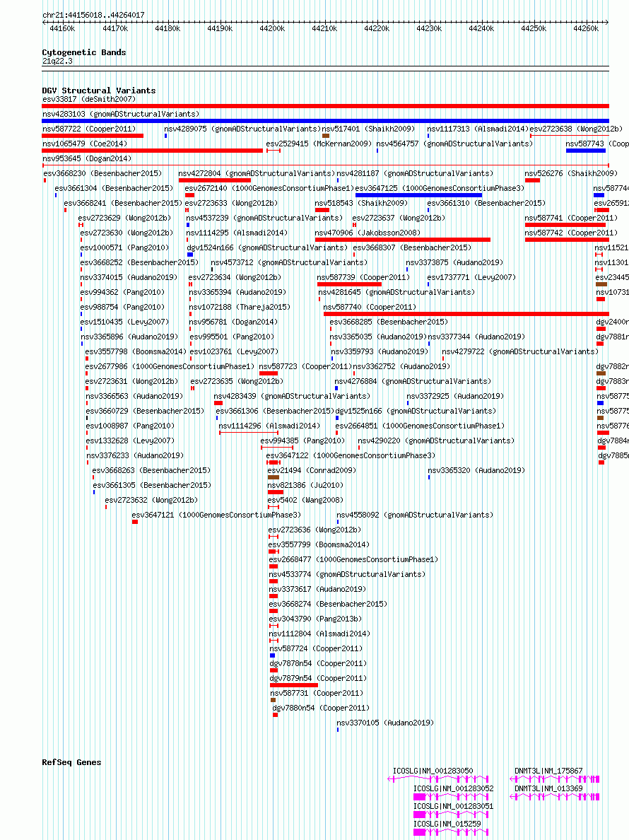Click nsv1072188 (Thareja2015) label
The image size is (629, 840).
tap(240, 308)
